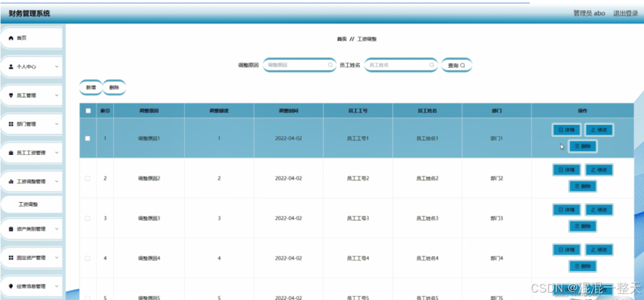Click 修改 for row 调整原因1
This screenshot has height=300, width=644.
click(599, 130)
